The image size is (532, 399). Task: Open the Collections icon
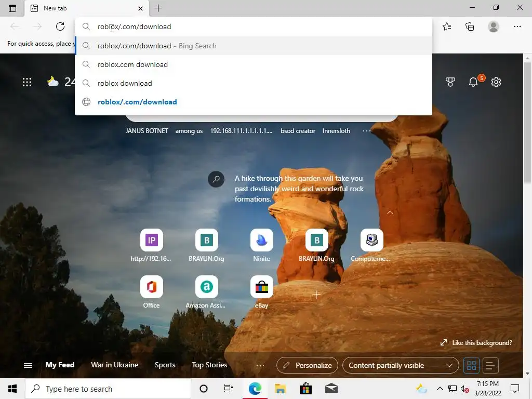pyautogui.click(x=470, y=26)
